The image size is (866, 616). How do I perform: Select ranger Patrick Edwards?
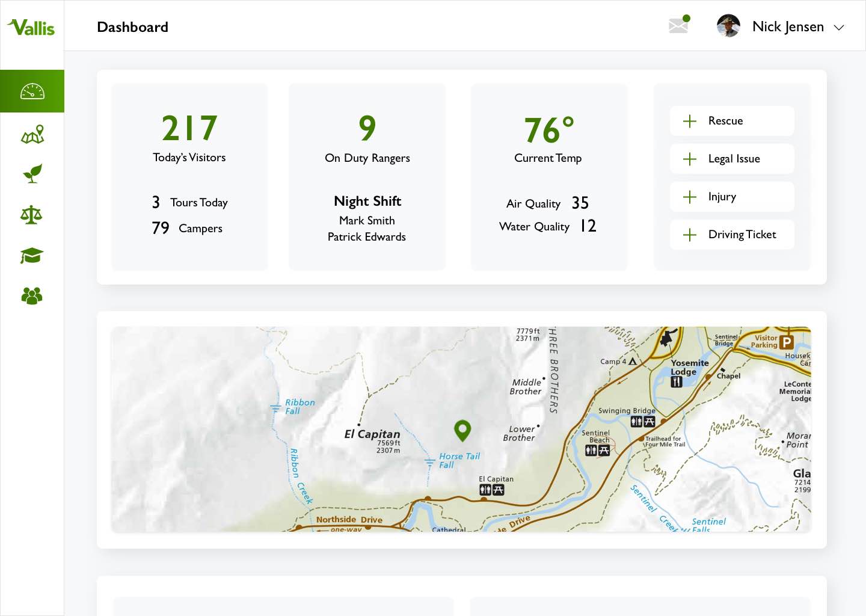click(x=367, y=236)
